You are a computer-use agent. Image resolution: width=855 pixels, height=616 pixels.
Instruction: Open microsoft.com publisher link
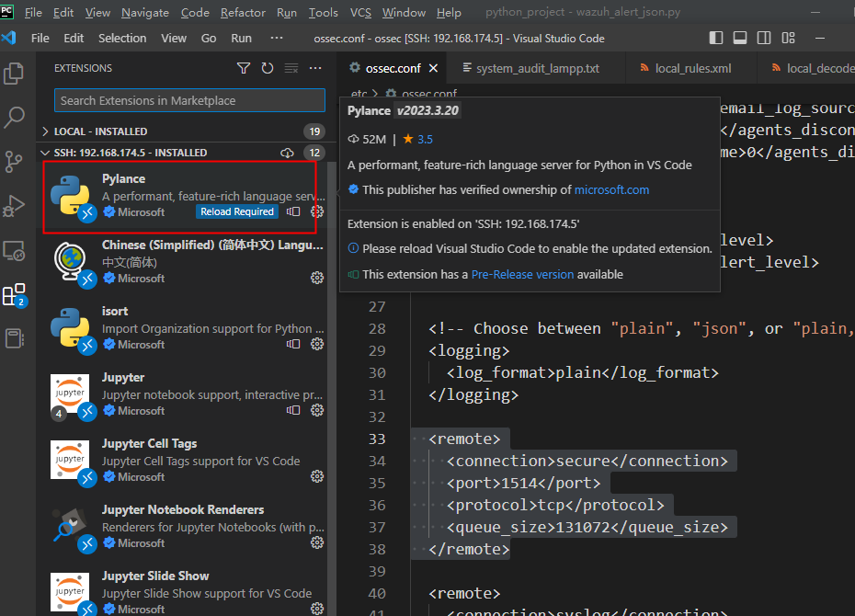[611, 189]
